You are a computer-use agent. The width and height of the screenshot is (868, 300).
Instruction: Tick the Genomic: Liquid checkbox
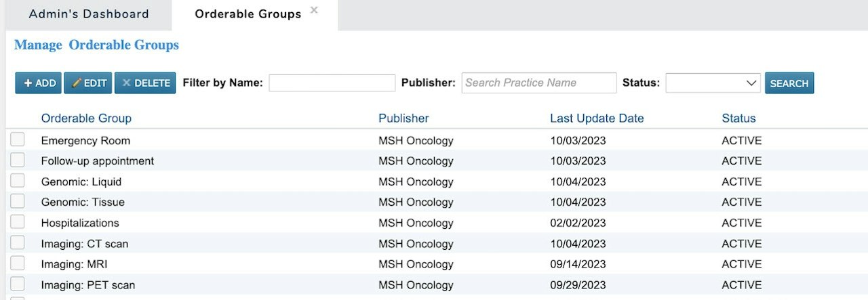click(18, 181)
